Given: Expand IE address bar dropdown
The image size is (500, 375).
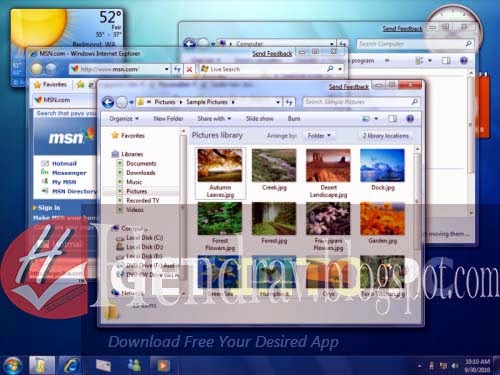Looking at the screenshot, I should click(x=166, y=69).
